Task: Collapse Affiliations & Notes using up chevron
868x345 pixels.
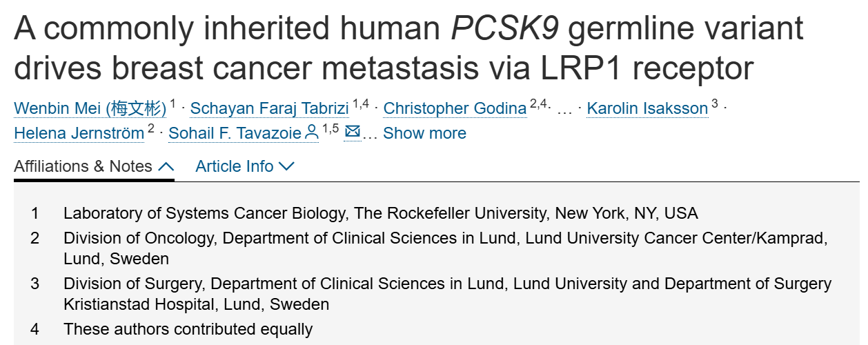Action: [x=166, y=167]
